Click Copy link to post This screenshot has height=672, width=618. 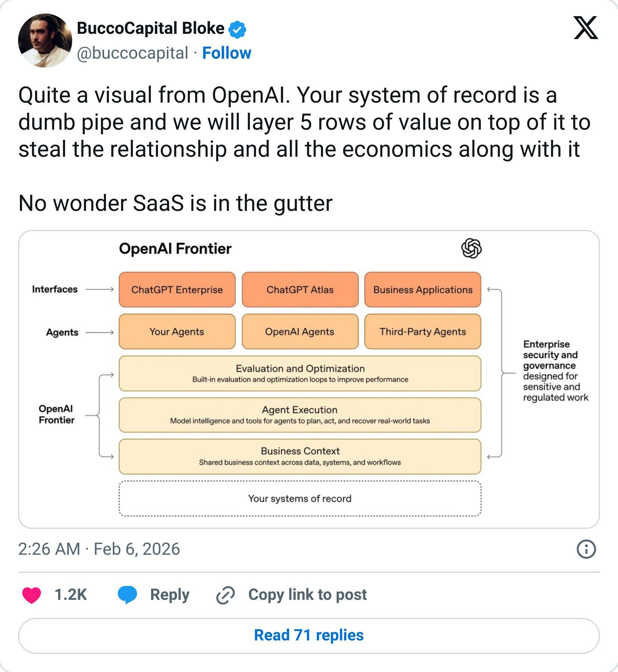click(x=307, y=595)
